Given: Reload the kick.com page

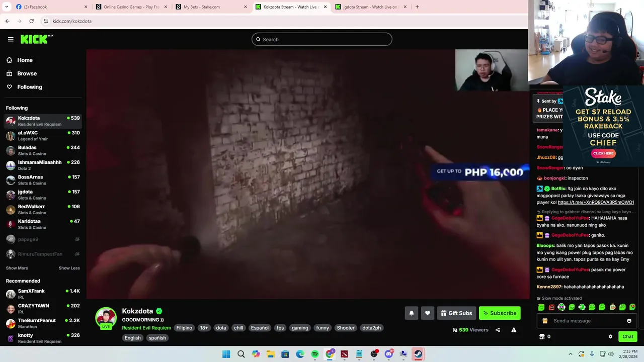Looking at the screenshot, I should coord(31,21).
